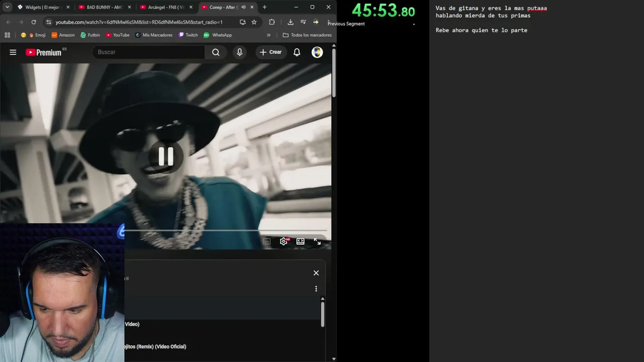The width and height of the screenshot is (644, 362).
Task: Open the YouTube bookmark
Action: [x=117, y=35]
